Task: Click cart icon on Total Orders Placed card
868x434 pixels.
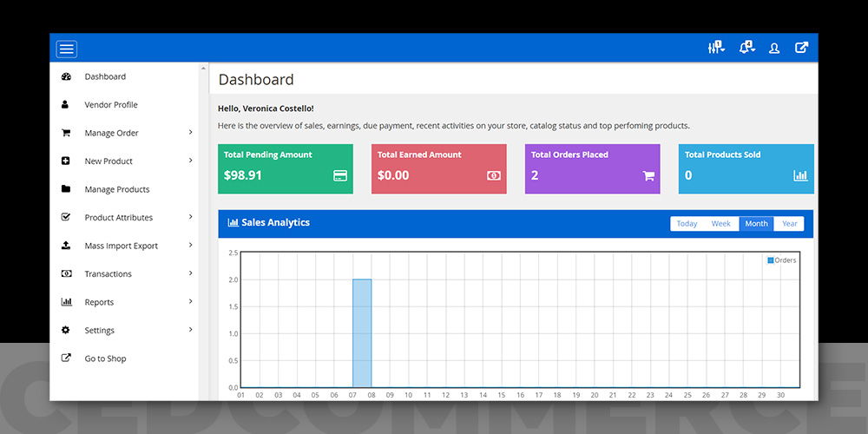Action: pyautogui.click(x=648, y=176)
